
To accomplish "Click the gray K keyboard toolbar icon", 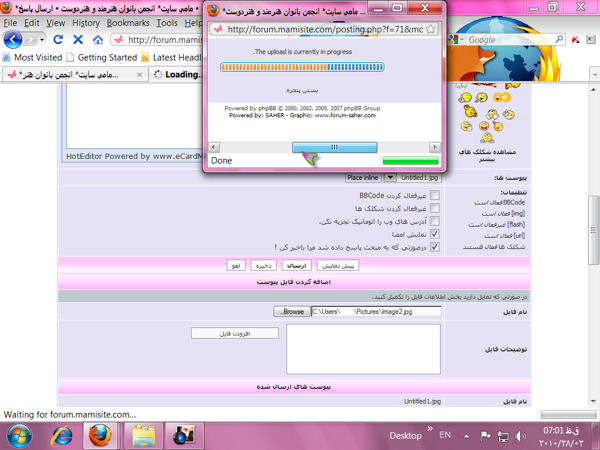I will click(591, 39).
